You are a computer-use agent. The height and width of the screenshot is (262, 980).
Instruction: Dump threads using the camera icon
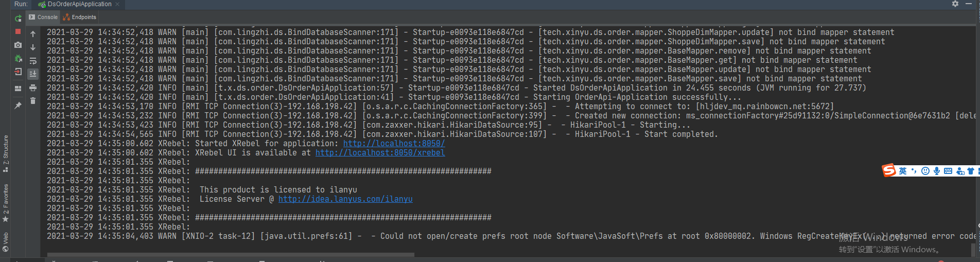pos(18,45)
